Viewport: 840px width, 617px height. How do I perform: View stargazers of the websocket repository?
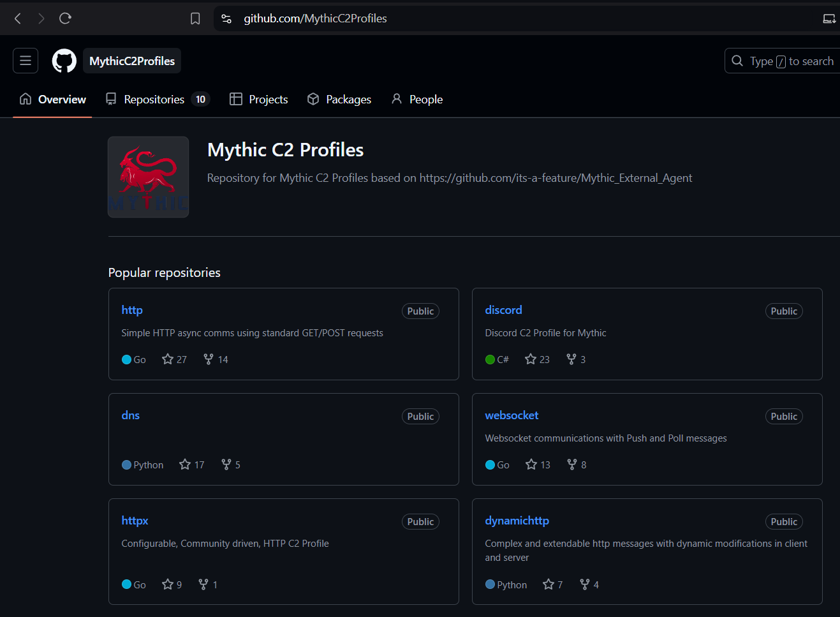pyautogui.click(x=538, y=465)
